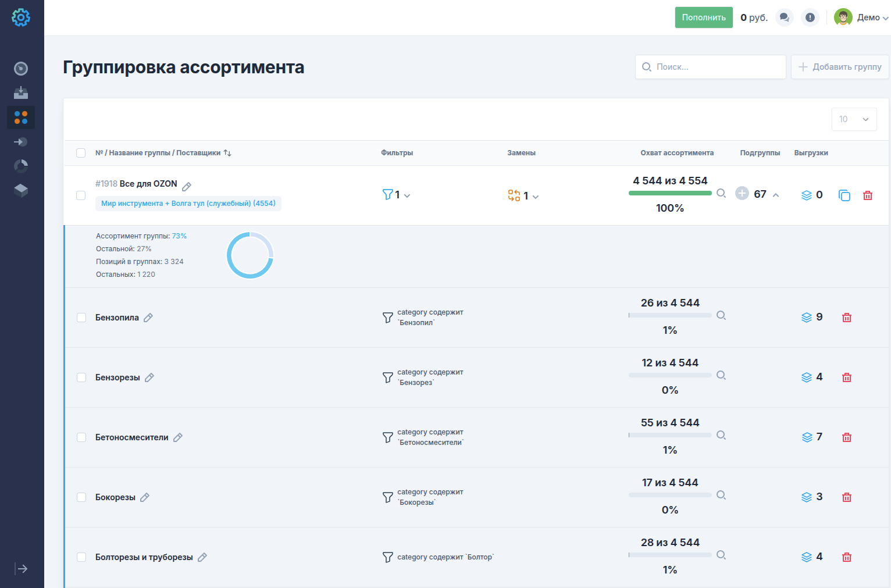Add a subgroup with the plus circle icon
The height and width of the screenshot is (588, 891).
pos(742,194)
